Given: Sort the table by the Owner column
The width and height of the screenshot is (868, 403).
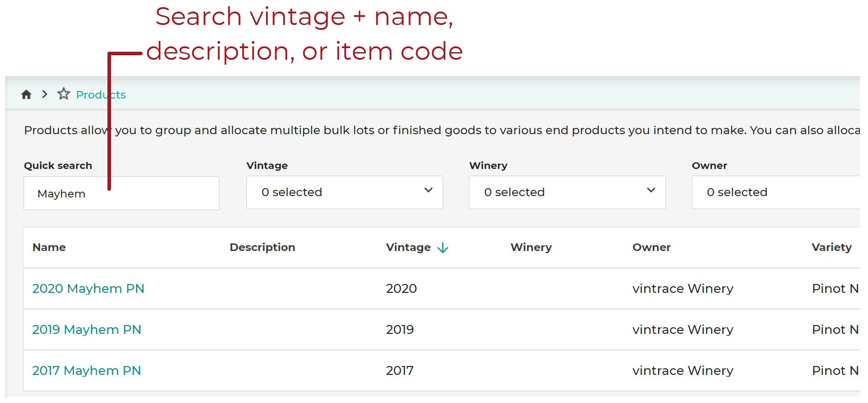Looking at the screenshot, I should 651,247.
